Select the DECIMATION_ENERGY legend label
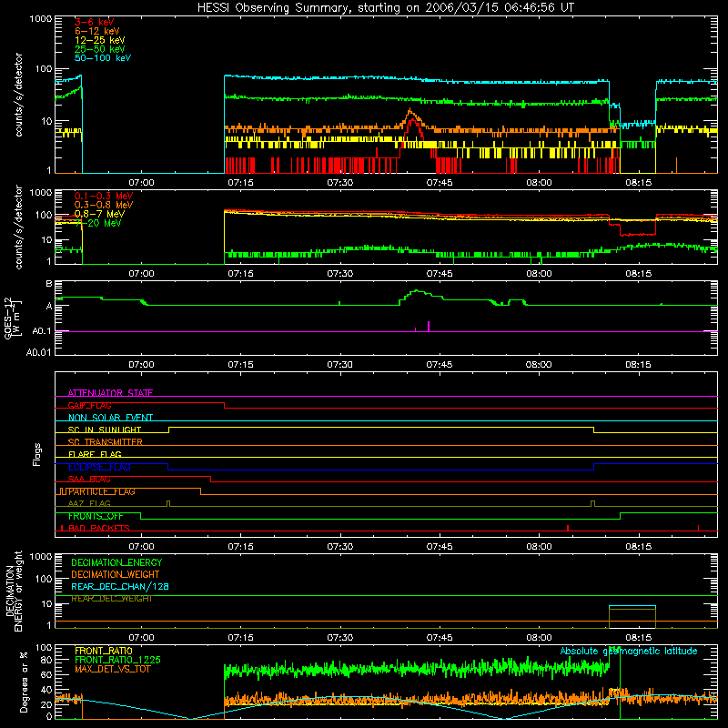Screen dimensions: 728x728 coord(116,562)
